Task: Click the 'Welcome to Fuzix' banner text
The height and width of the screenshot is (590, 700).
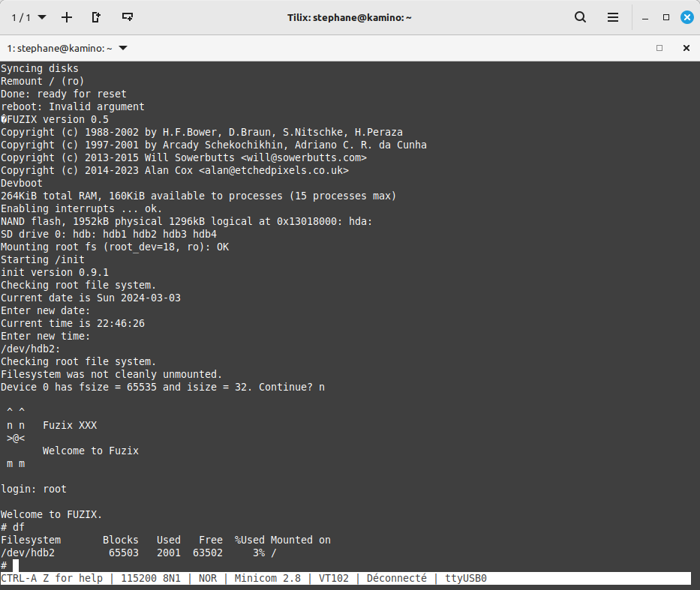Action: click(91, 451)
